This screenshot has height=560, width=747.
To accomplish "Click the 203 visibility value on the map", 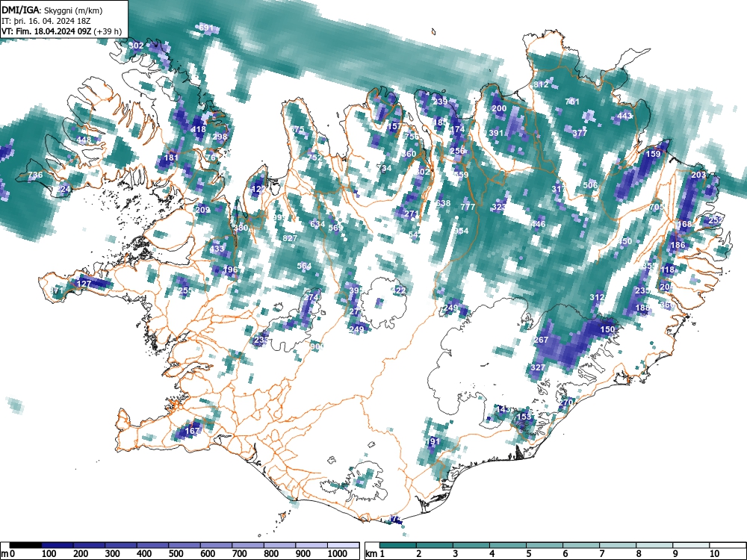I will point(698,175).
